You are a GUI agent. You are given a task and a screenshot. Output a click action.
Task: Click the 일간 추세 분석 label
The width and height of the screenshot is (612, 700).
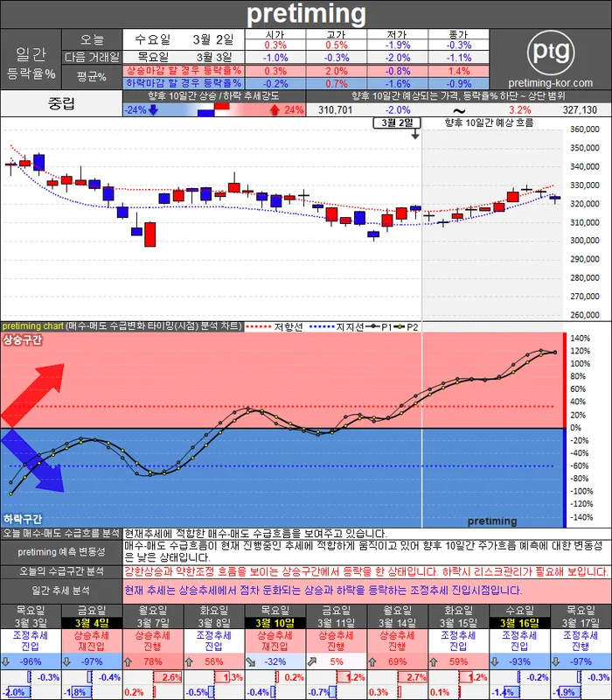pos(61,591)
